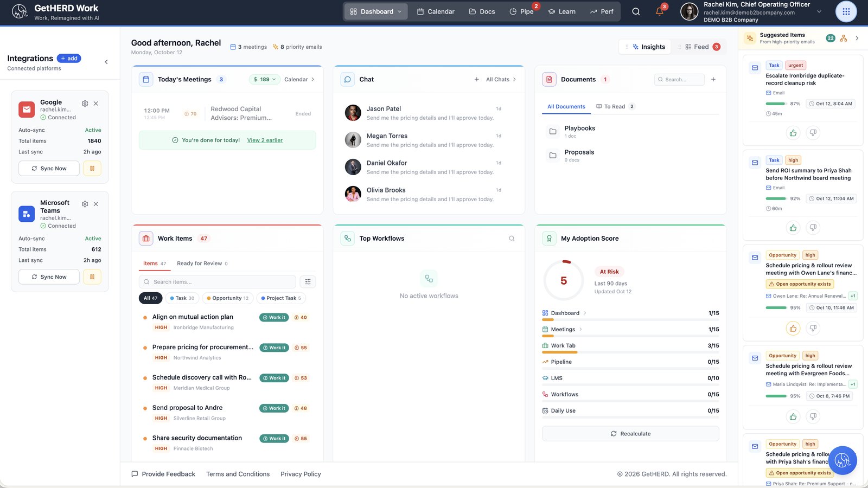Select All Documents tab
Viewport: 868px width, 488px height.
[566, 107]
